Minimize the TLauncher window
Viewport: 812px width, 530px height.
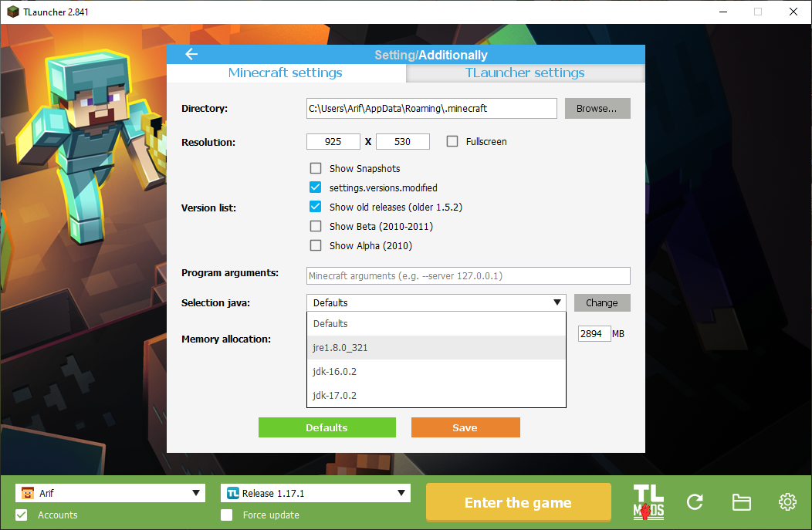tap(723, 12)
